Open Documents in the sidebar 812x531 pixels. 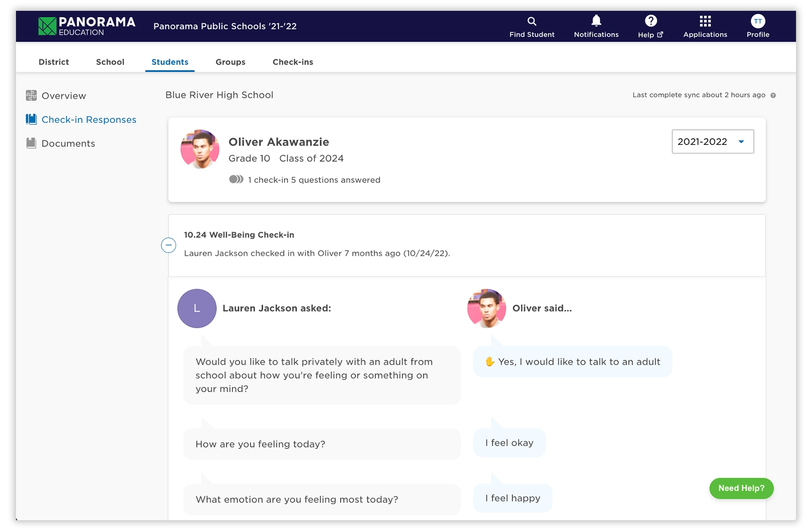[x=68, y=144]
